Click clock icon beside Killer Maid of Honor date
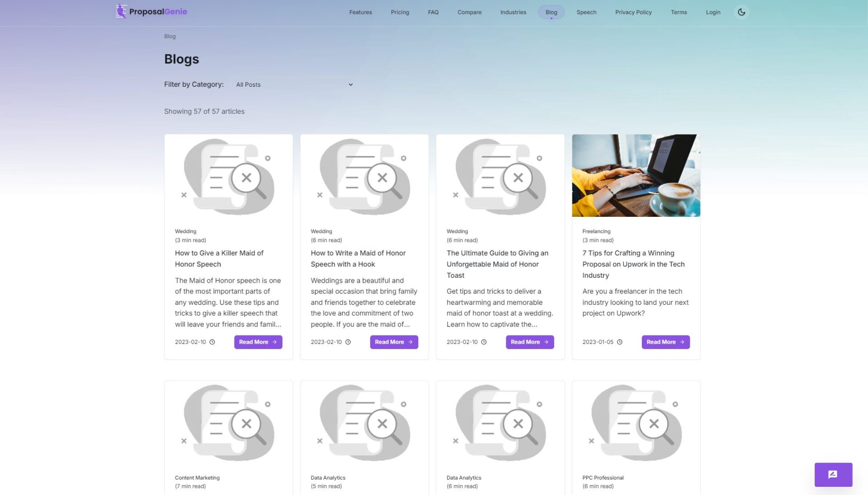The width and height of the screenshot is (868, 495). coord(212,342)
